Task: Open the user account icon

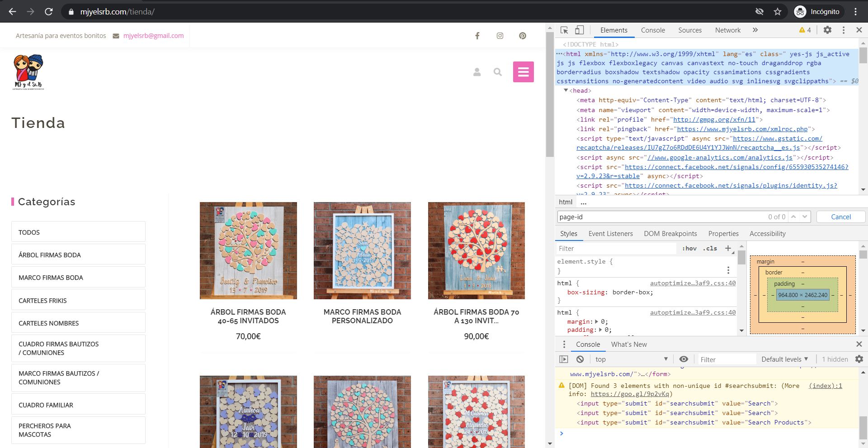Action: point(477,72)
